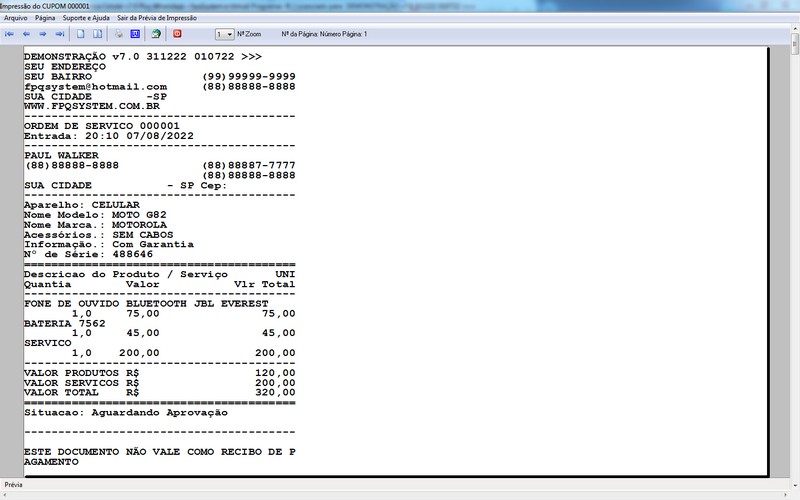Click the customer name 'PAUL WALKER'

(61, 156)
